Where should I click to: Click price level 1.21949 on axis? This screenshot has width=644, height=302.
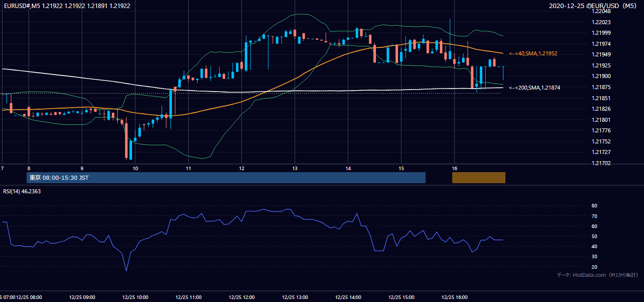(x=601, y=55)
